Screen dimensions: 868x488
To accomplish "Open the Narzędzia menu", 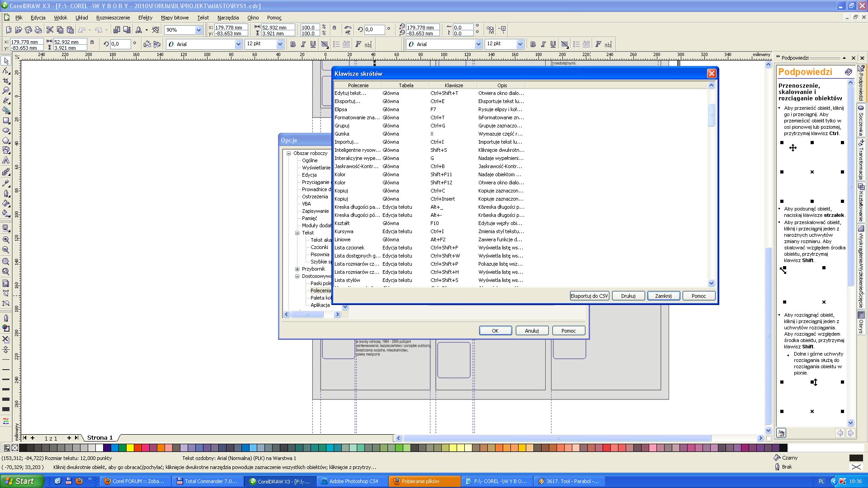I will tap(228, 18).
